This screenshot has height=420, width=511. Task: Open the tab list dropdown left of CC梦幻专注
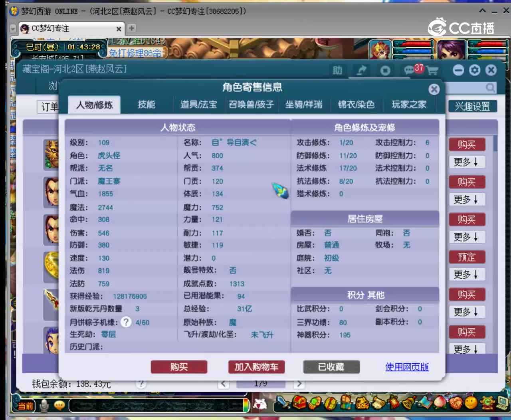[13, 29]
